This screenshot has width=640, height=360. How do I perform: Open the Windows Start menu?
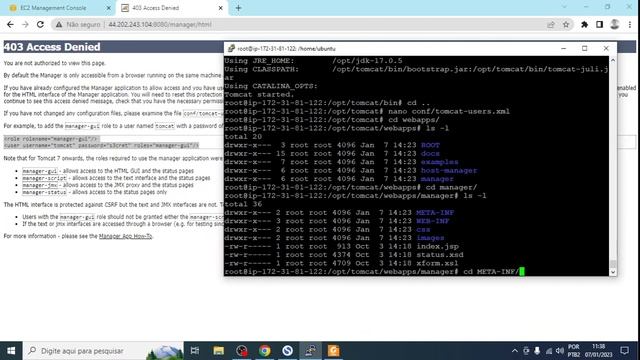click(x=11, y=351)
